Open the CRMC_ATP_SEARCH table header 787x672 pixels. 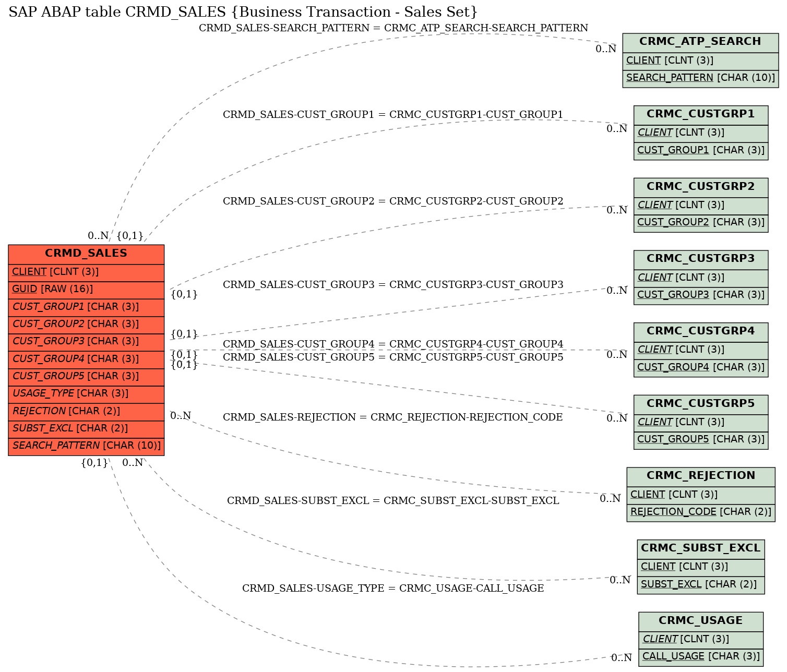point(700,42)
